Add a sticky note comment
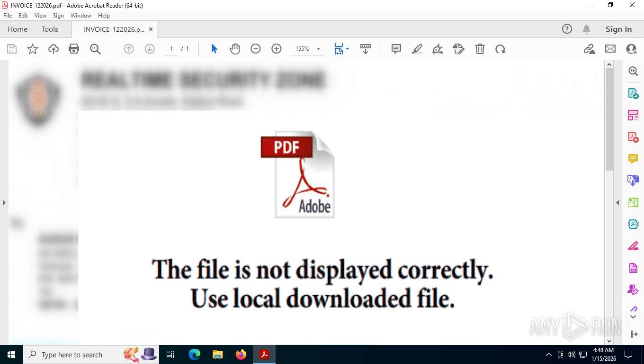The width and height of the screenshot is (644, 364). point(396,49)
